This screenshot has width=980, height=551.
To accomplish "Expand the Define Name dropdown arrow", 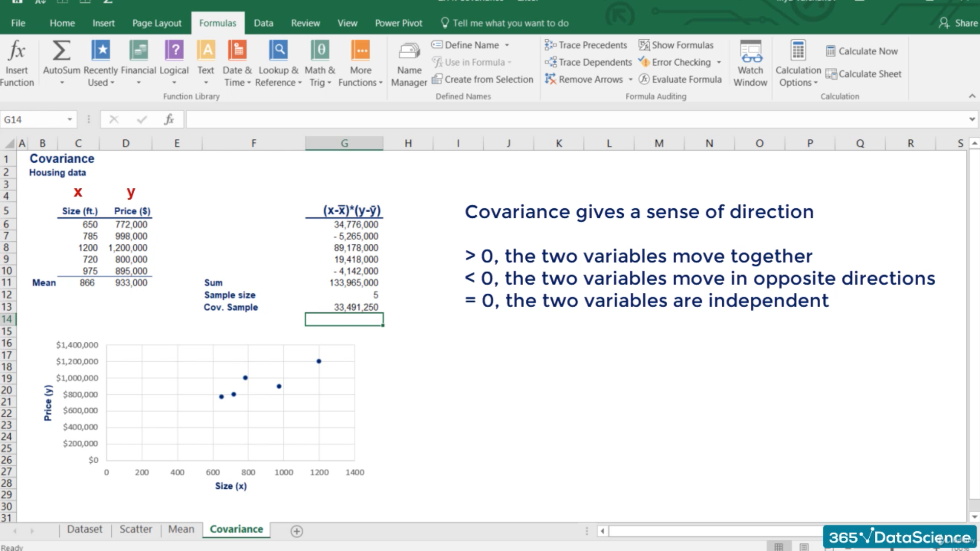I will pos(507,45).
